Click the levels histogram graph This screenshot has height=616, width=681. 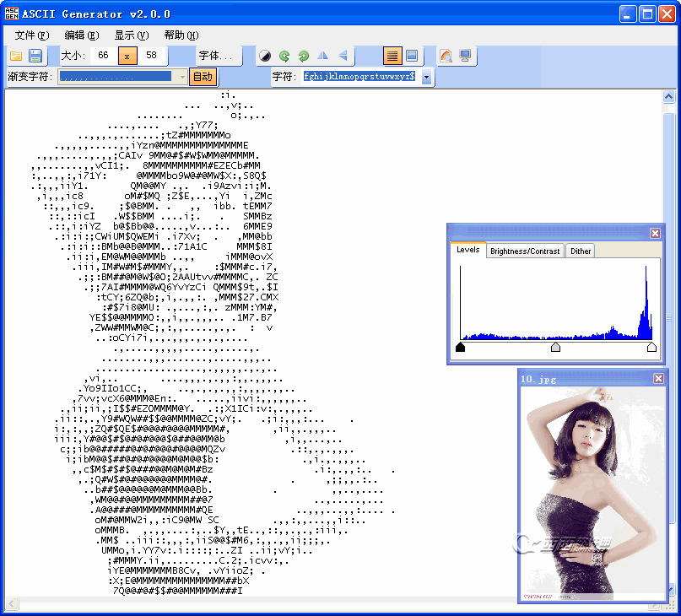click(x=556, y=302)
